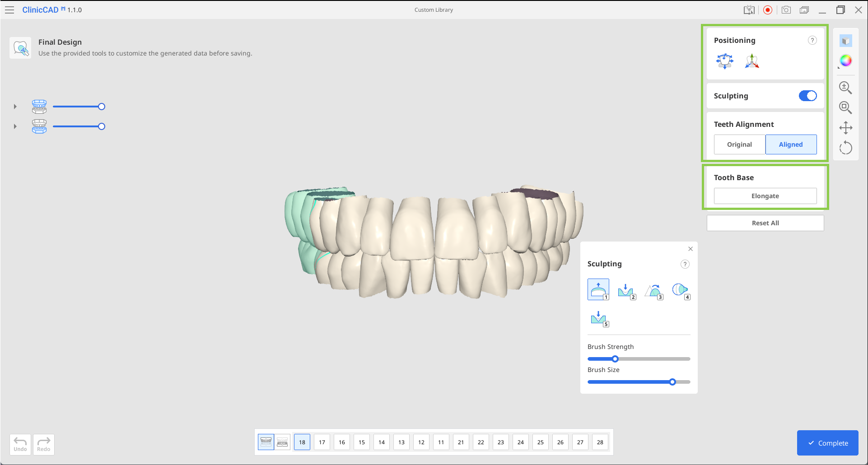Select tooth 15
Image resolution: width=868 pixels, height=465 pixels.
(x=362, y=442)
